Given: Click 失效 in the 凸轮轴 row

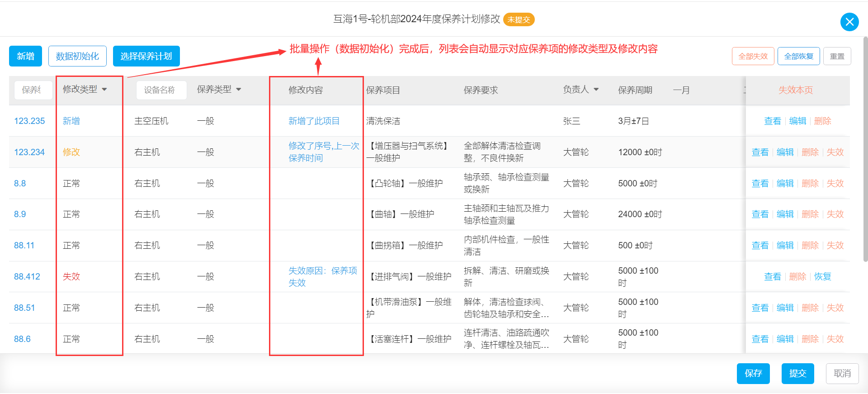Looking at the screenshot, I should pyautogui.click(x=835, y=183).
